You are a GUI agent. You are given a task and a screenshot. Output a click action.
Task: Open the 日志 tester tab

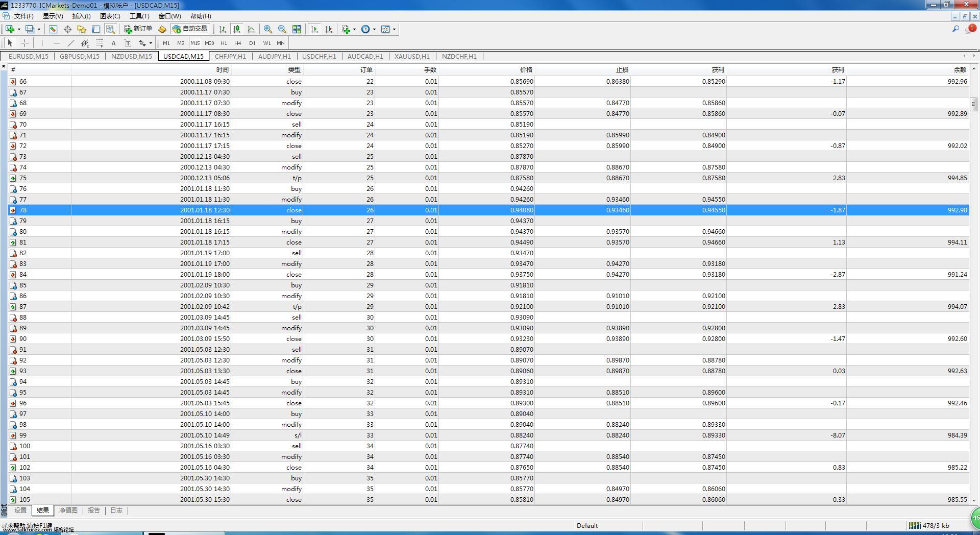(116, 510)
